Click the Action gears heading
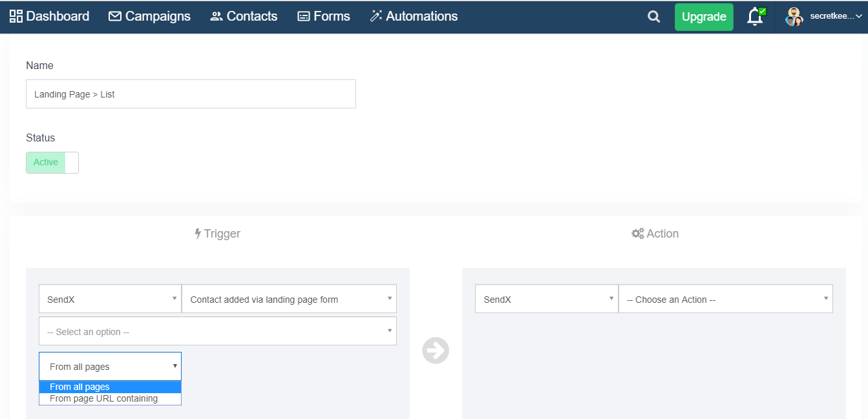 [655, 234]
